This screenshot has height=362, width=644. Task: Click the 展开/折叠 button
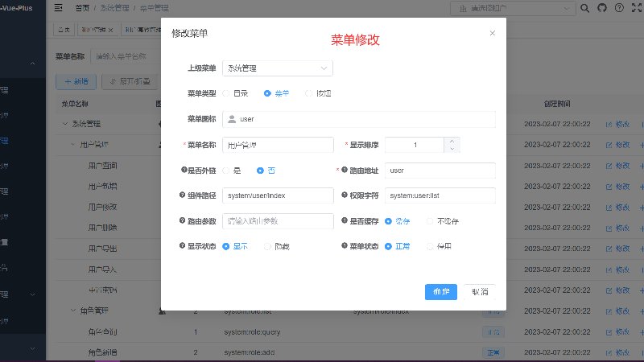point(130,82)
